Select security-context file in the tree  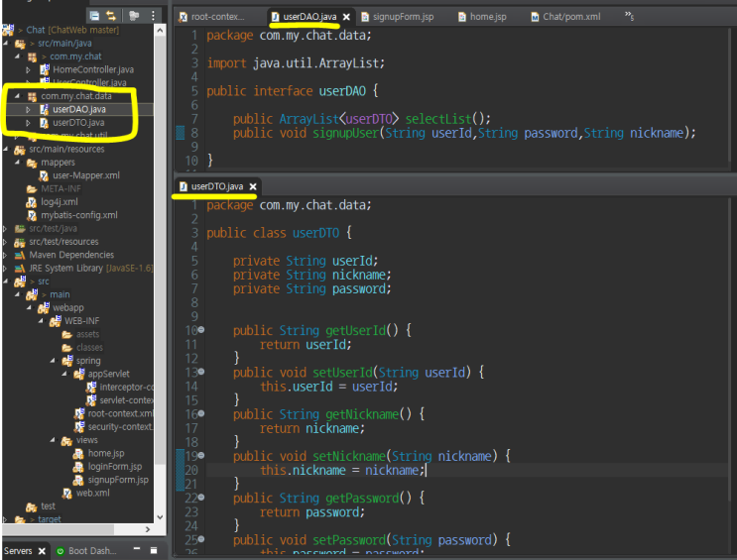(x=120, y=426)
